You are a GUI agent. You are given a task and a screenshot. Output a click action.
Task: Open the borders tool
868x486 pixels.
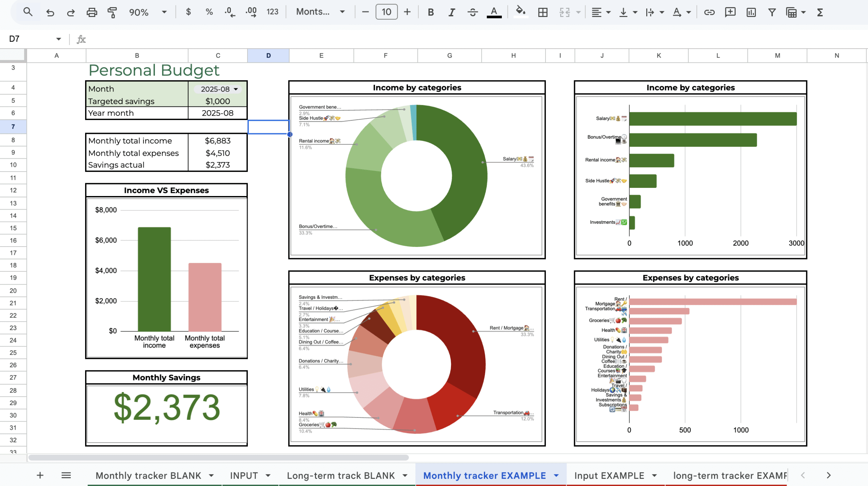click(x=542, y=12)
